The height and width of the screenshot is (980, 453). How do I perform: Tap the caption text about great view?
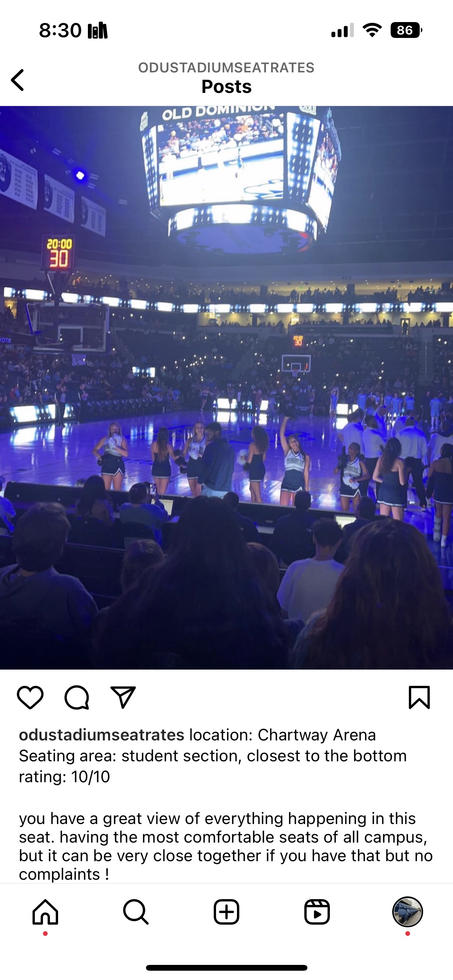point(226,846)
